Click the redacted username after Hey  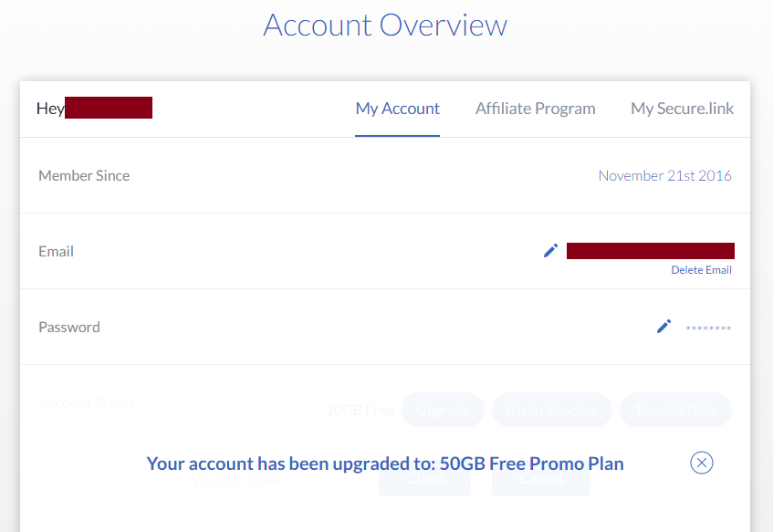point(109,108)
